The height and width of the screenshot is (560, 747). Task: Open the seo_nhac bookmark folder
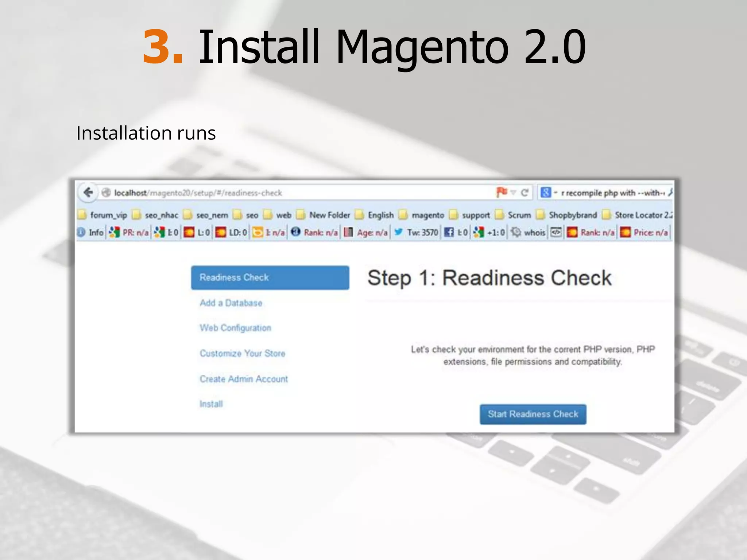click(155, 215)
